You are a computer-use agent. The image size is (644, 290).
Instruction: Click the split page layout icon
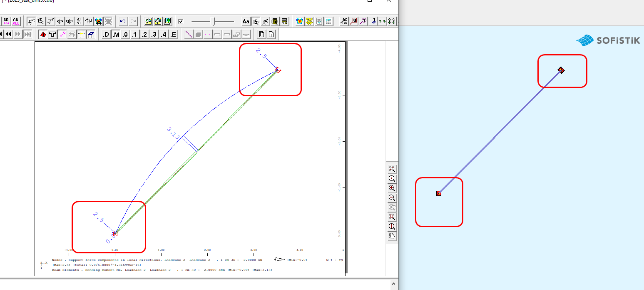pyautogui.click(x=271, y=34)
